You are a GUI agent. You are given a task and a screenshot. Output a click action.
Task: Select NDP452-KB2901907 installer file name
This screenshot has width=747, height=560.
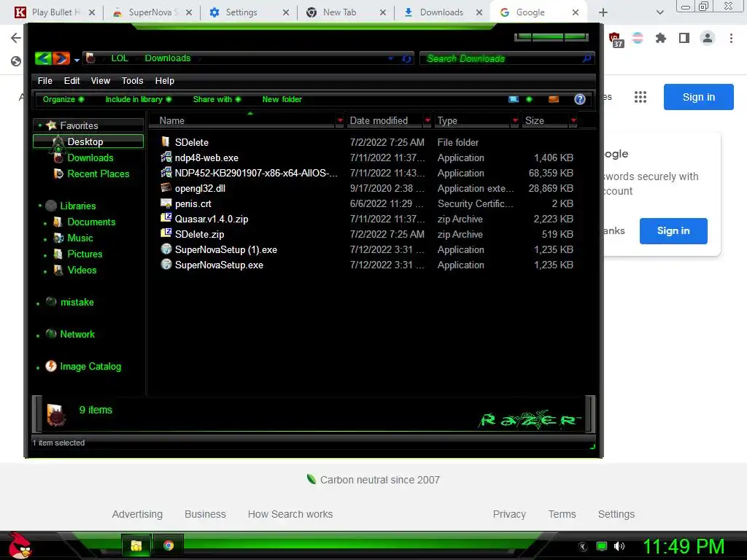256,173
